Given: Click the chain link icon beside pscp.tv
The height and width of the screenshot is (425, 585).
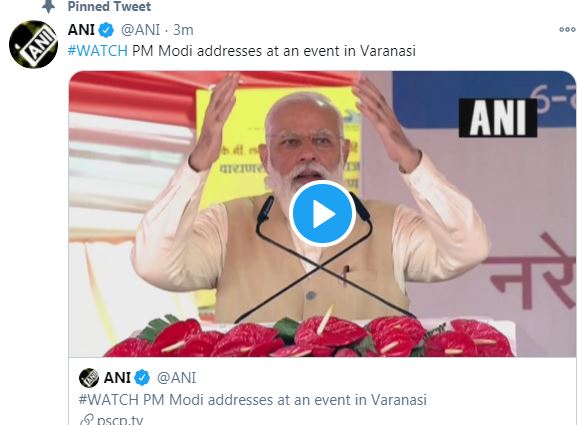Looking at the screenshot, I should tap(87, 420).
